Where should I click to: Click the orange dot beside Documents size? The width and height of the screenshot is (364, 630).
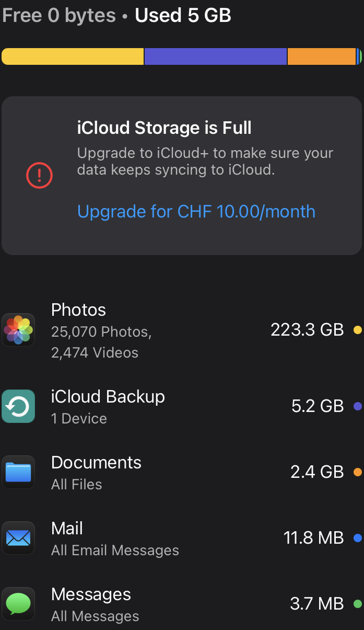point(358,472)
